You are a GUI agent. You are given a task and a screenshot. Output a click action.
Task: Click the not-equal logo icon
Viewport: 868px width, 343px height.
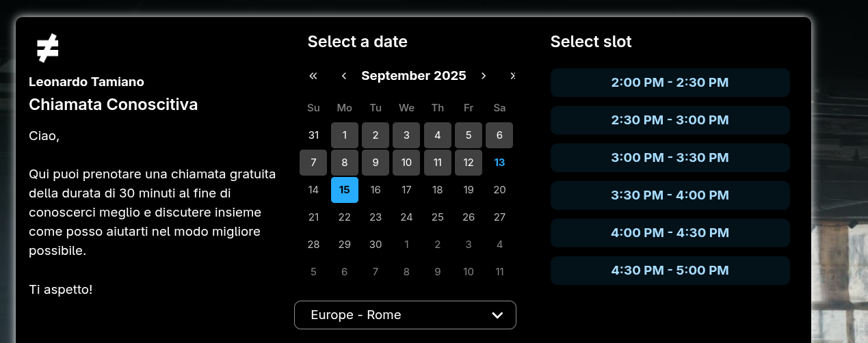tap(47, 48)
